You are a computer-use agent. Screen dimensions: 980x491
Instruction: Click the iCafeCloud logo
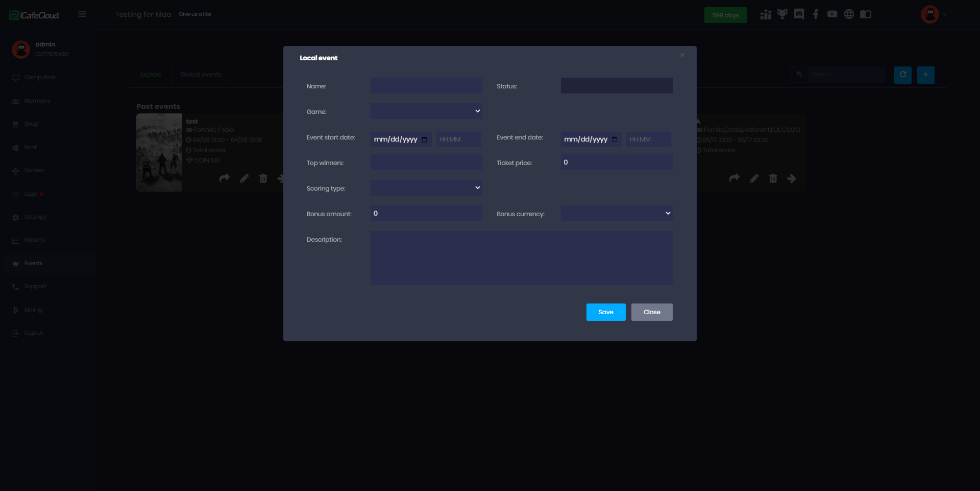point(34,15)
